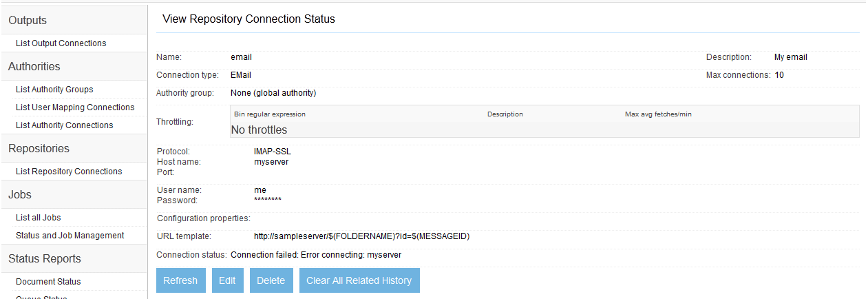Delete the email repository connection
This screenshot has height=299, width=868.
tap(271, 280)
